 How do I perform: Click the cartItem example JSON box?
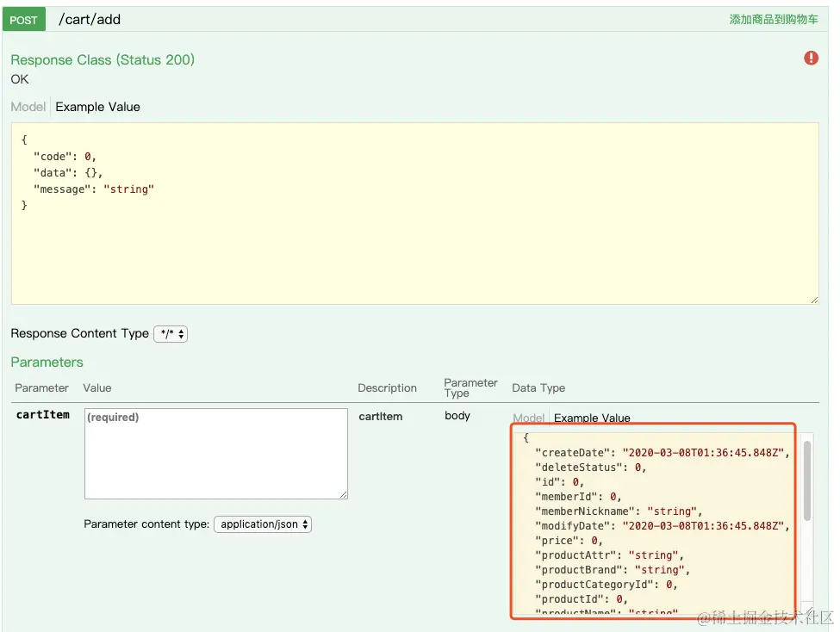(x=656, y=524)
